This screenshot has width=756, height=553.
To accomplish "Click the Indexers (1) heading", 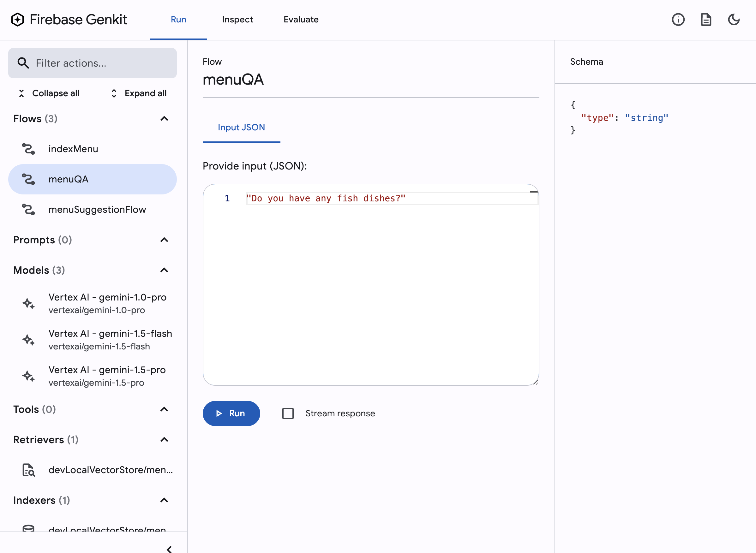I will [x=42, y=500].
